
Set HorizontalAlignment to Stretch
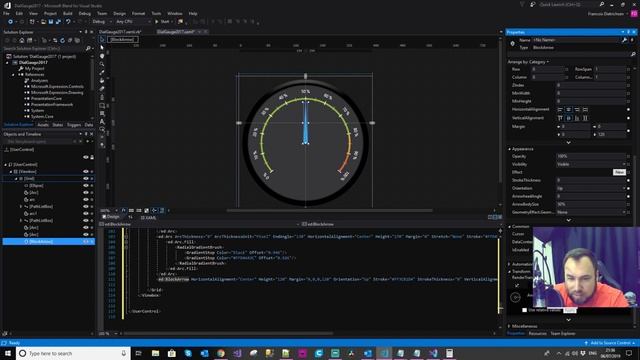point(585,109)
